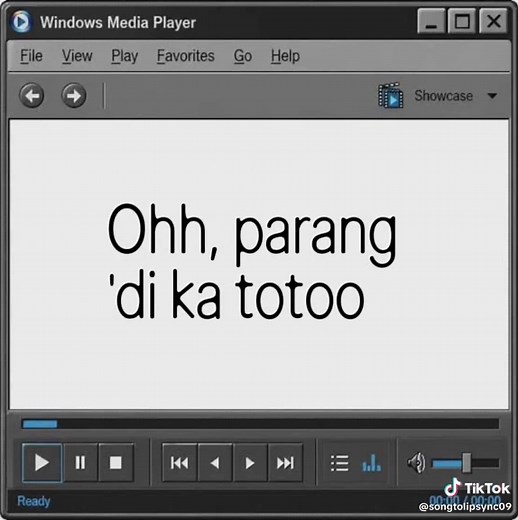This screenshot has width=518, height=520.
Task: Open the Play menu
Action: [x=124, y=56]
